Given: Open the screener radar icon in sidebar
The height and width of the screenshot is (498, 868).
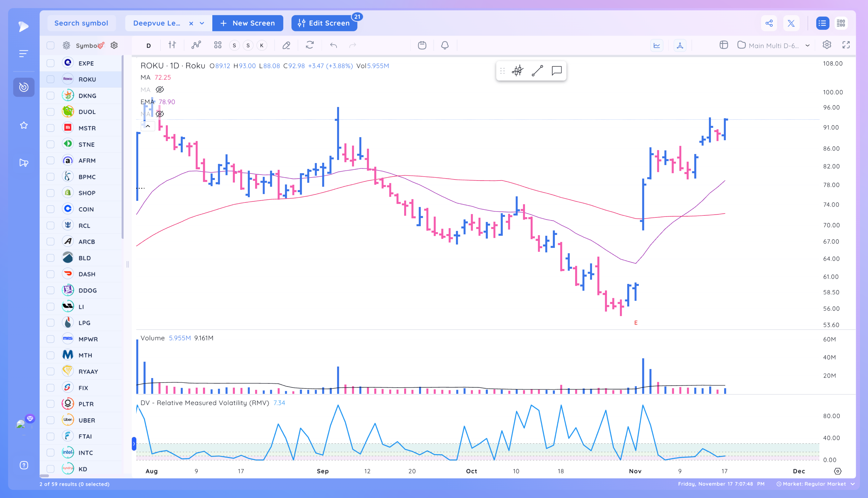Looking at the screenshot, I should pyautogui.click(x=24, y=87).
